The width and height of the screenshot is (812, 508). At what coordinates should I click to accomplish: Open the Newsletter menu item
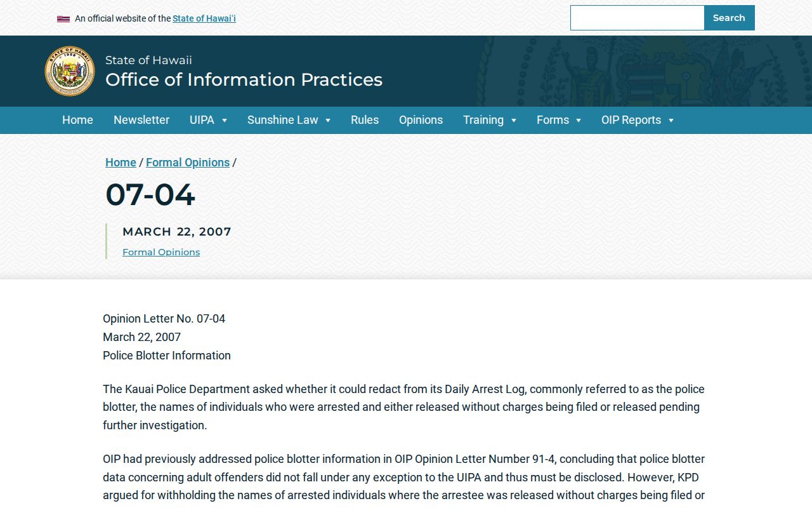coord(141,120)
